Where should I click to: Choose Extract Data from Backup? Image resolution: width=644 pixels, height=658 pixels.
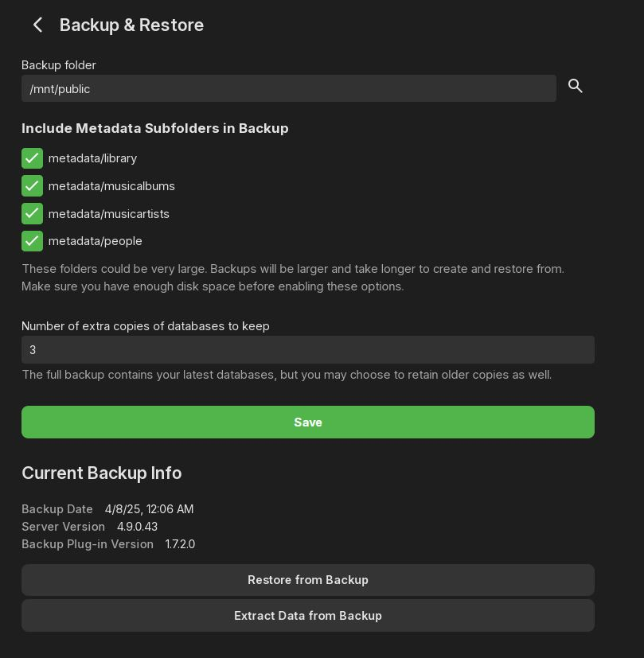307,616
